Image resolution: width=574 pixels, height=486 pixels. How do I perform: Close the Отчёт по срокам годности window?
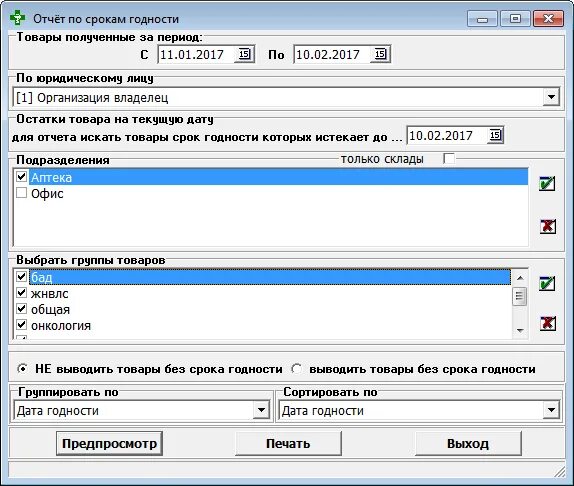[548, 18]
